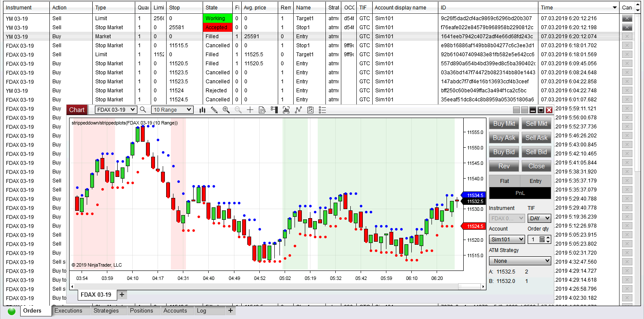The image size is (644, 319).
Task: Click the Sell Mkt button
Action: click(x=536, y=124)
